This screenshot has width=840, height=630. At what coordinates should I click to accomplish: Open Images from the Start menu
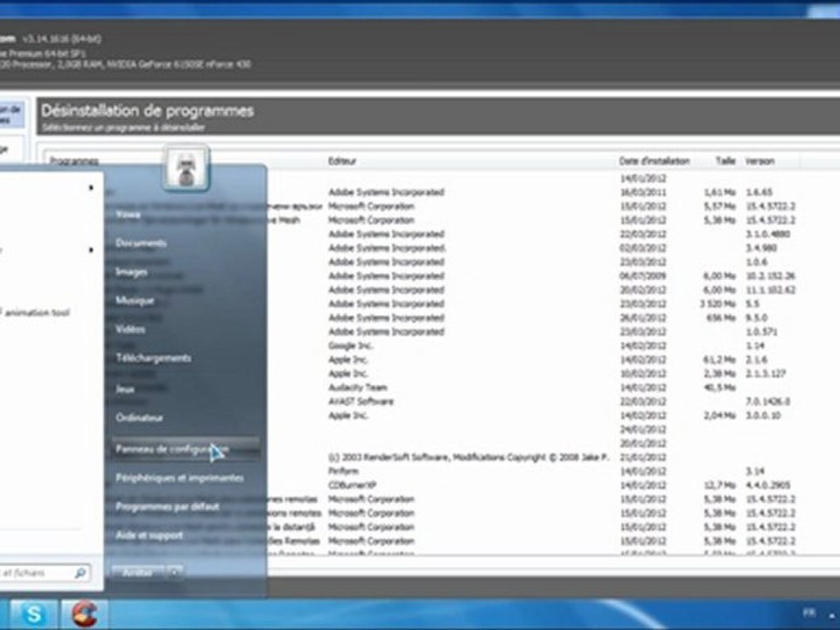pos(131,272)
